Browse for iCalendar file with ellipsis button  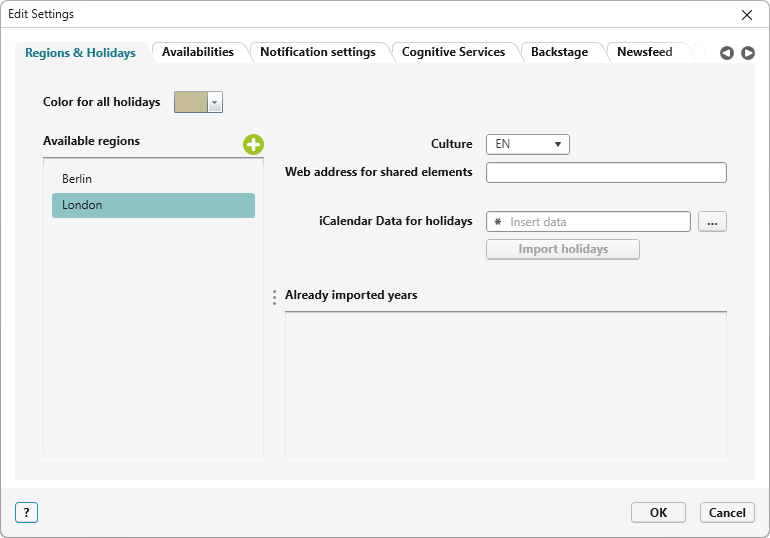(712, 222)
